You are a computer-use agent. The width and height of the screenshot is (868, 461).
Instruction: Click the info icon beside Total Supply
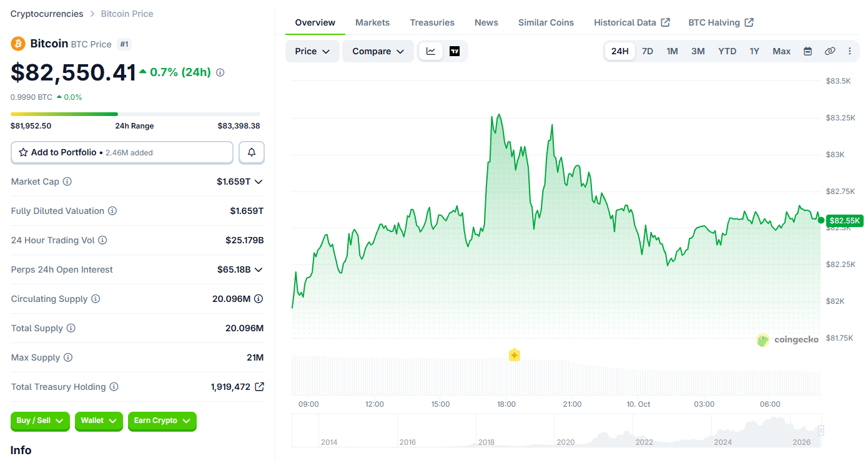click(71, 328)
